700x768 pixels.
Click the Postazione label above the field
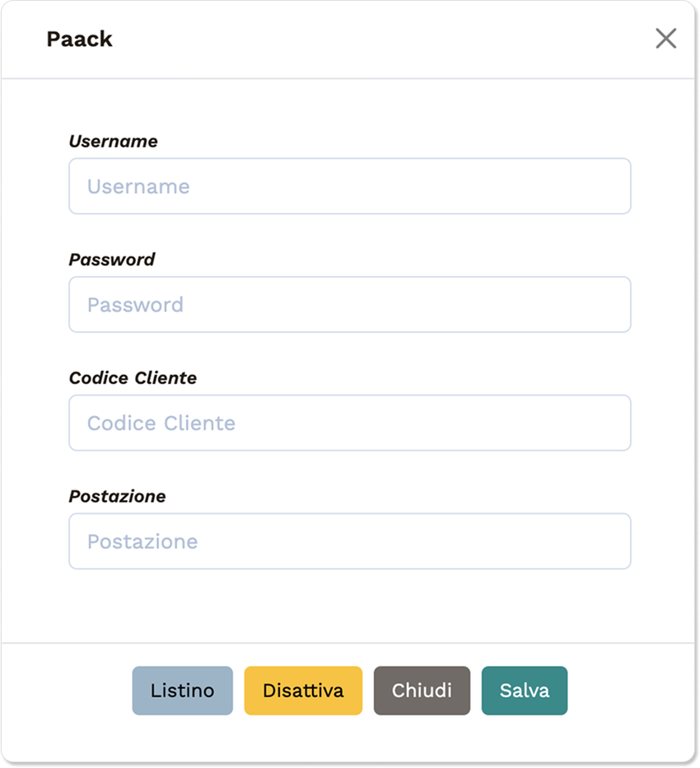pos(117,497)
